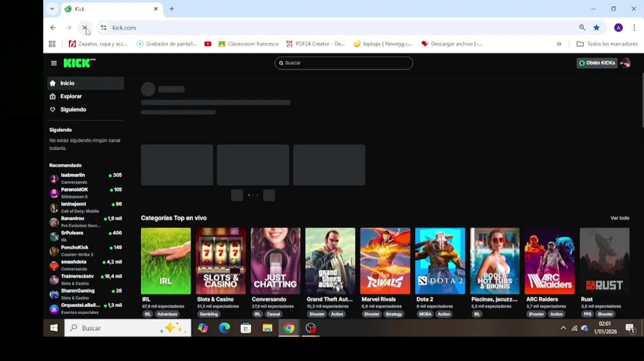
Task: Open the ARC Raiders category thumbnail
Action: coord(550,261)
